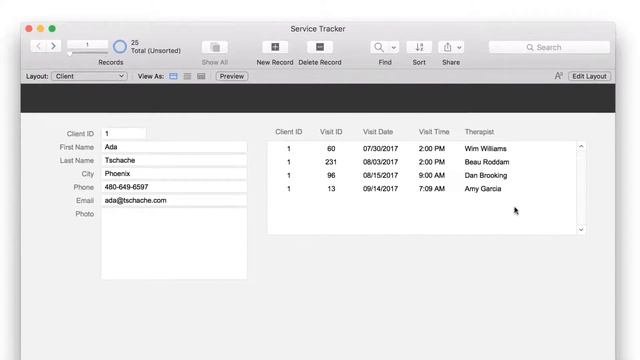Image resolution: width=640 pixels, height=360 pixels.
Task: Click the Show All toolbar icon
Action: (215, 47)
